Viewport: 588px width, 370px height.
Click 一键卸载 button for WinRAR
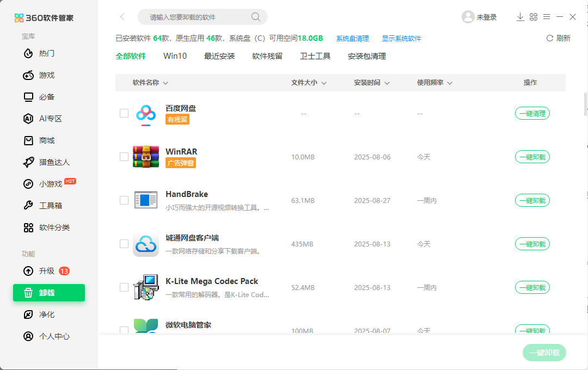[532, 157]
